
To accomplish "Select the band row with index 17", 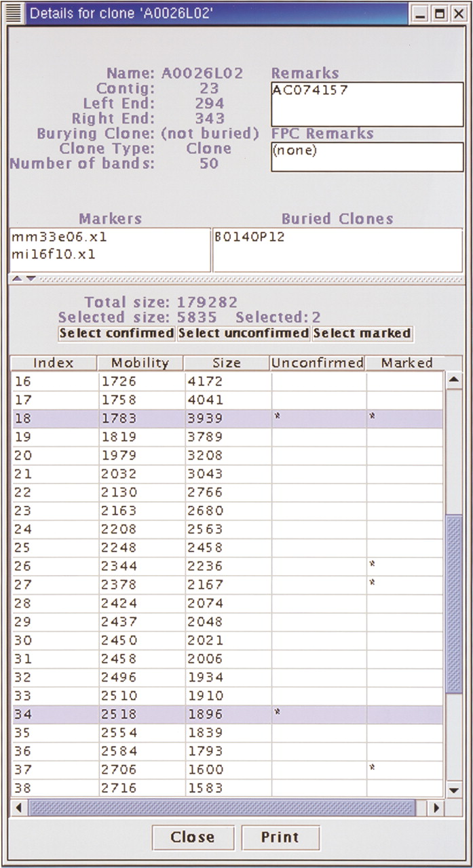I will click(x=227, y=400).
